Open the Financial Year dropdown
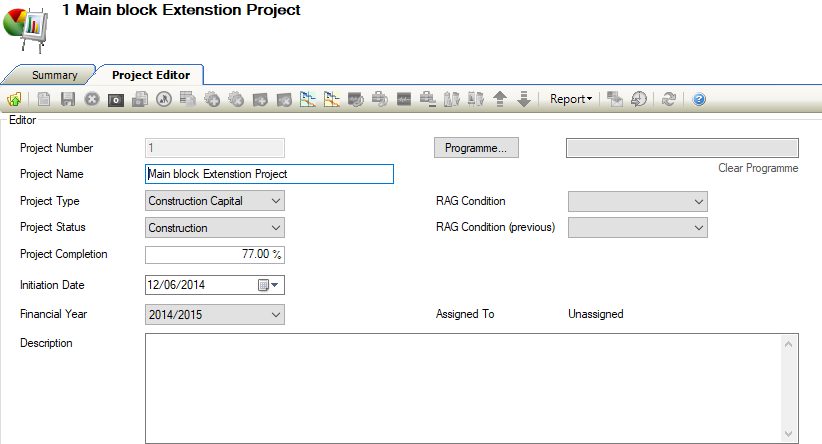Screen dimensions: 822x444 [276, 315]
